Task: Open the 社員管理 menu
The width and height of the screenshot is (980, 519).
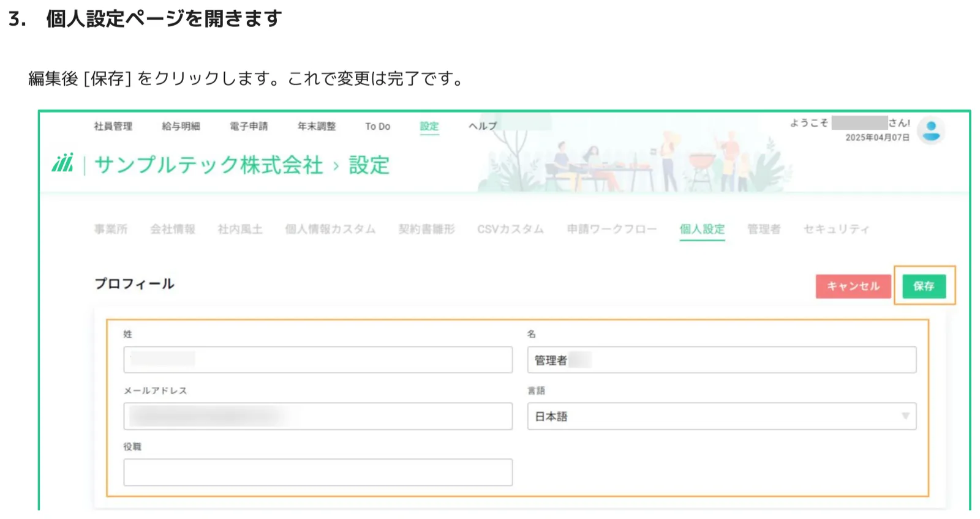Action: click(x=113, y=126)
